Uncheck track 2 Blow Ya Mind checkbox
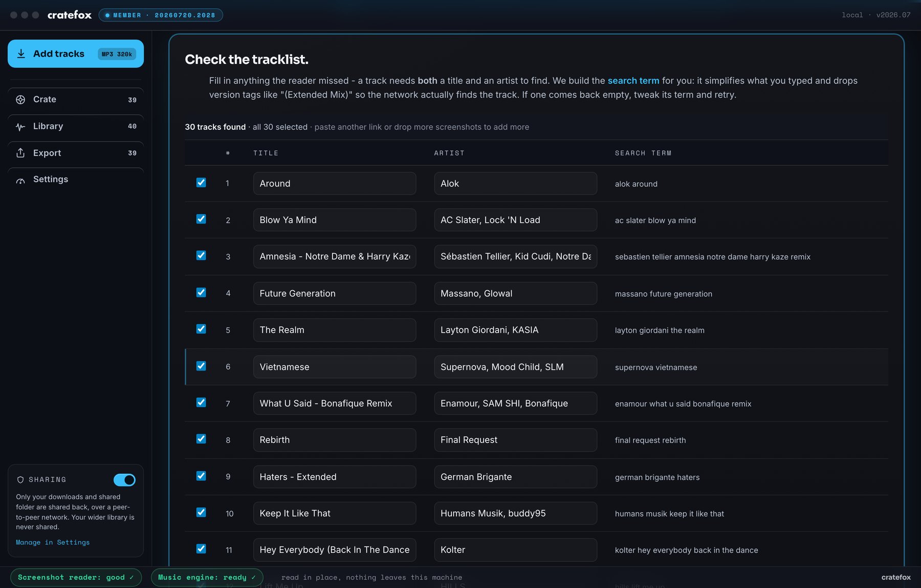This screenshot has width=921, height=588. pyautogui.click(x=201, y=219)
